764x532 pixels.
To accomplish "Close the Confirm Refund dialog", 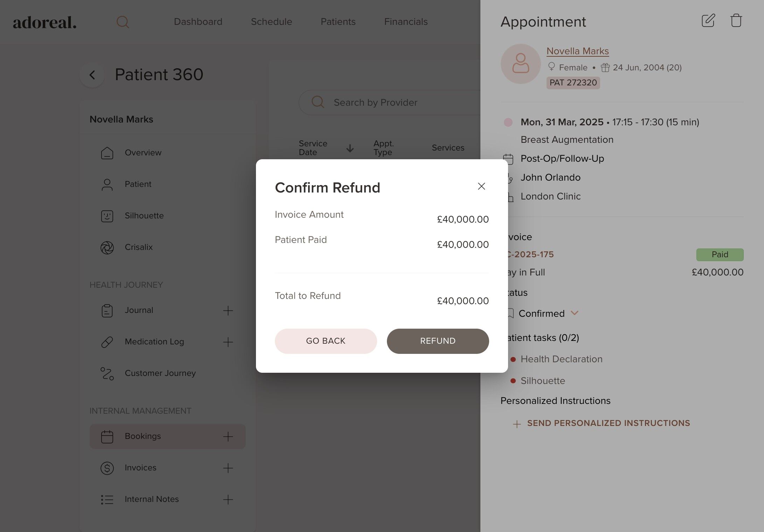I will coord(481,186).
